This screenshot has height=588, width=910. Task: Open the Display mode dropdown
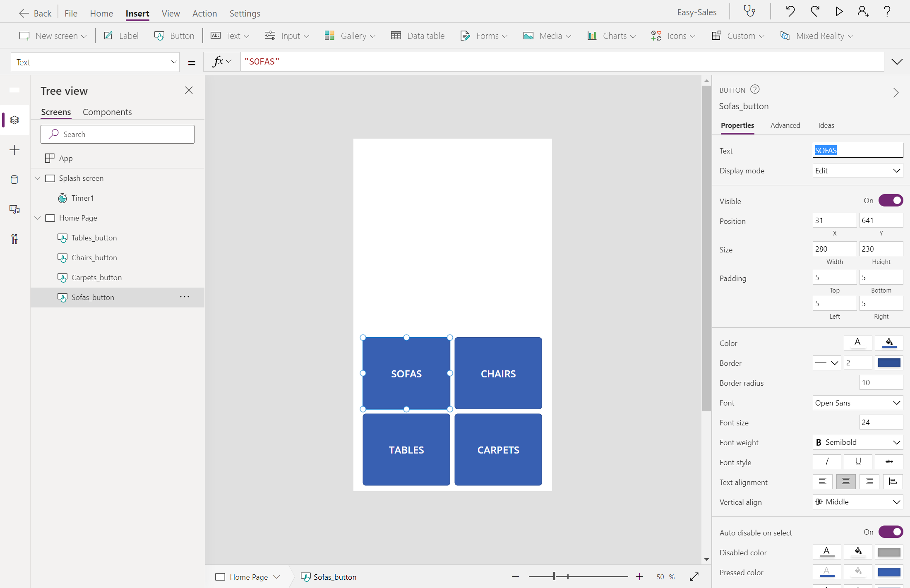857,171
